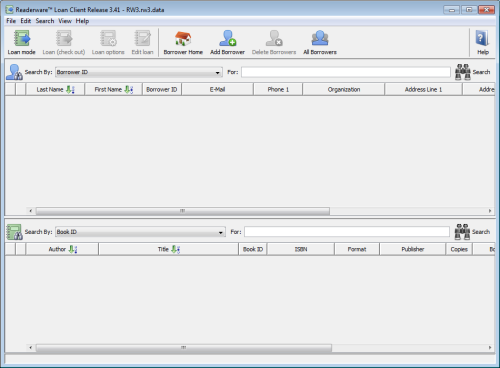Click the book search For input field

pyautogui.click(x=347, y=232)
